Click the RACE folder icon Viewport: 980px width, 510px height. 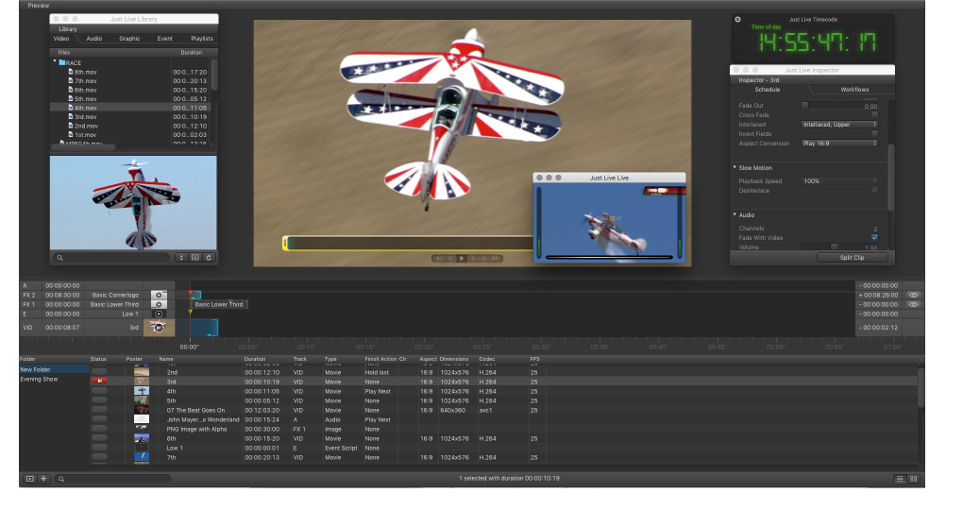point(62,62)
